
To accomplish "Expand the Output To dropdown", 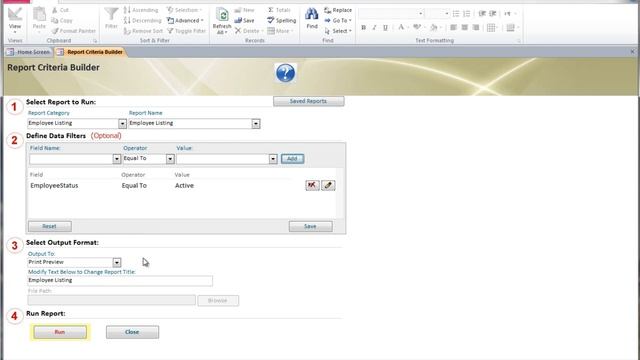I will (x=117, y=262).
